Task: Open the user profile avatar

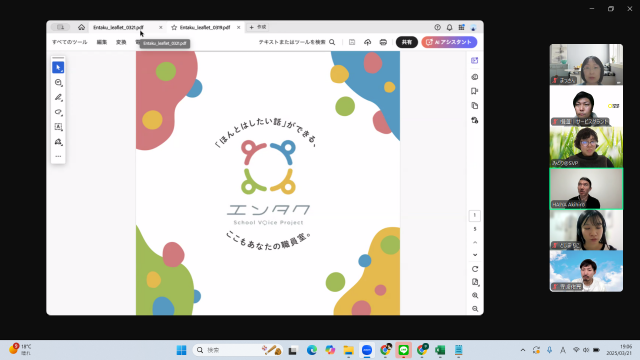Action: [x=473, y=27]
